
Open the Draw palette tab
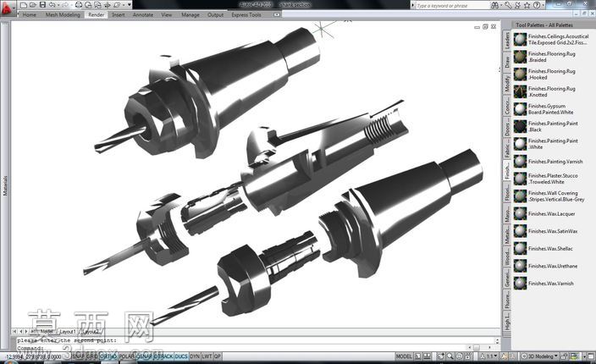click(506, 62)
